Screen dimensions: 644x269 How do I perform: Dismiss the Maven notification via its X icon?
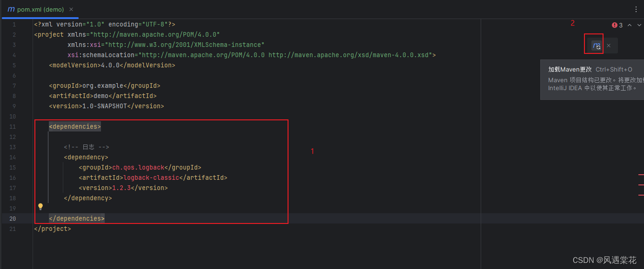coord(609,46)
